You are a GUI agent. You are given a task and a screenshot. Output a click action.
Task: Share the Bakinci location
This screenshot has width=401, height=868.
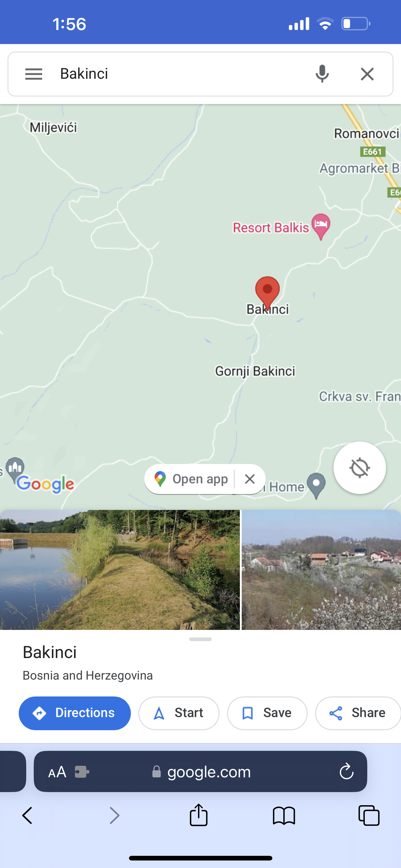tap(358, 713)
